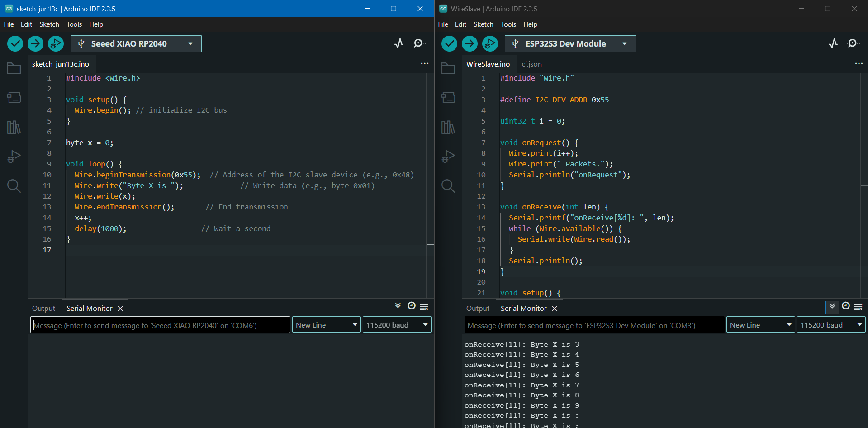Upload the sketch to the ESP32S3 Dev Module

pos(470,43)
